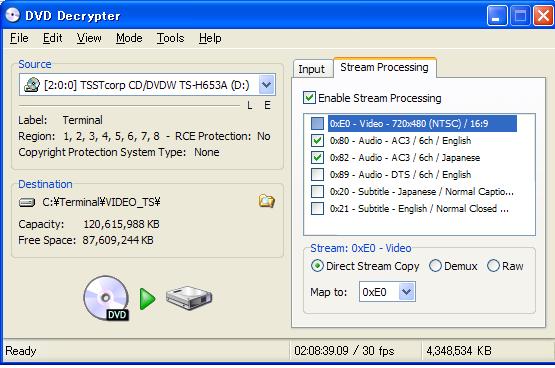Select the 0xE0 Video 720x480 row text
Screen dimensions: 555x368
pyautogui.click(x=409, y=123)
